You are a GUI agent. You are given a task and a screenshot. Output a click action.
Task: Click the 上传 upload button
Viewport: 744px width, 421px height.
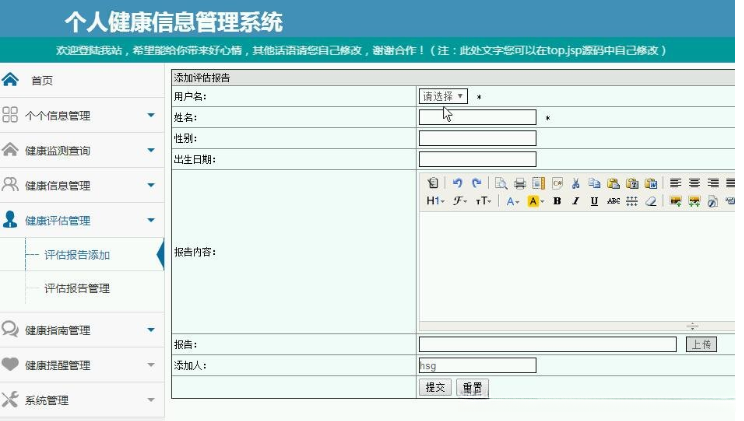[x=701, y=344]
